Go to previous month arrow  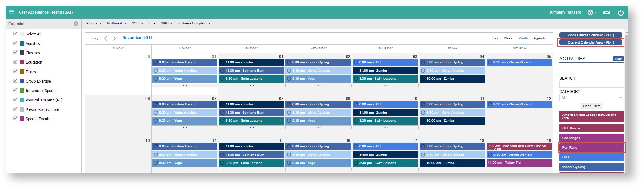tap(106, 38)
